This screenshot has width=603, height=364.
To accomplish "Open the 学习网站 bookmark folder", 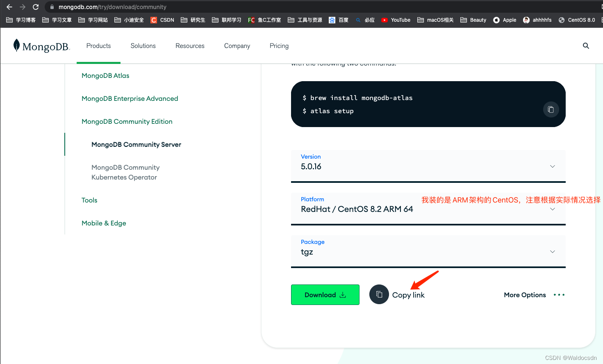I will [x=93, y=20].
